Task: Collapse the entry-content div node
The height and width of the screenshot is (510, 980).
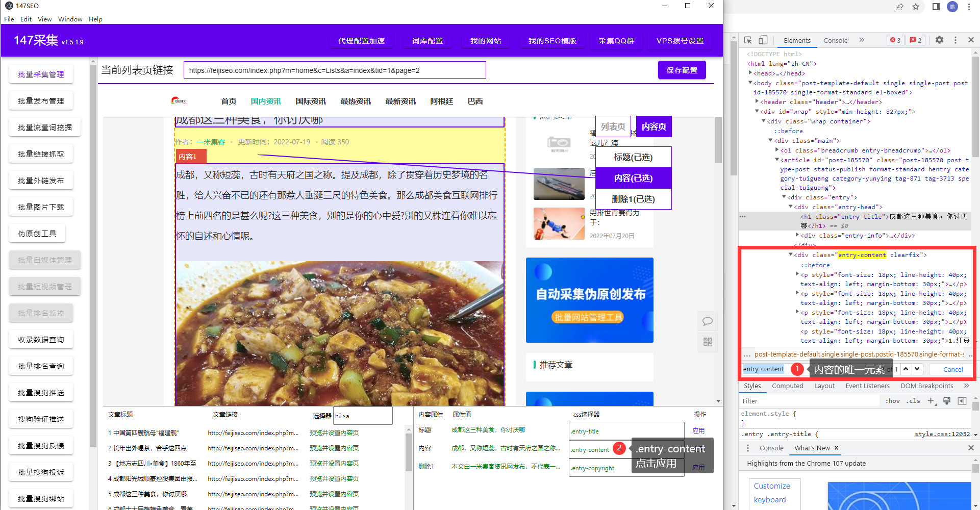Action: [790, 254]
